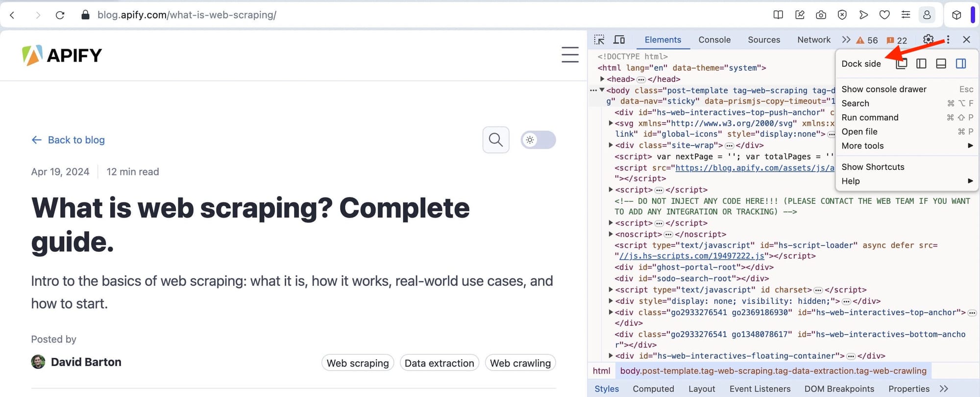Open the blog.apify.com assets script link
The image size is (980, 397).
pos(755,168)
